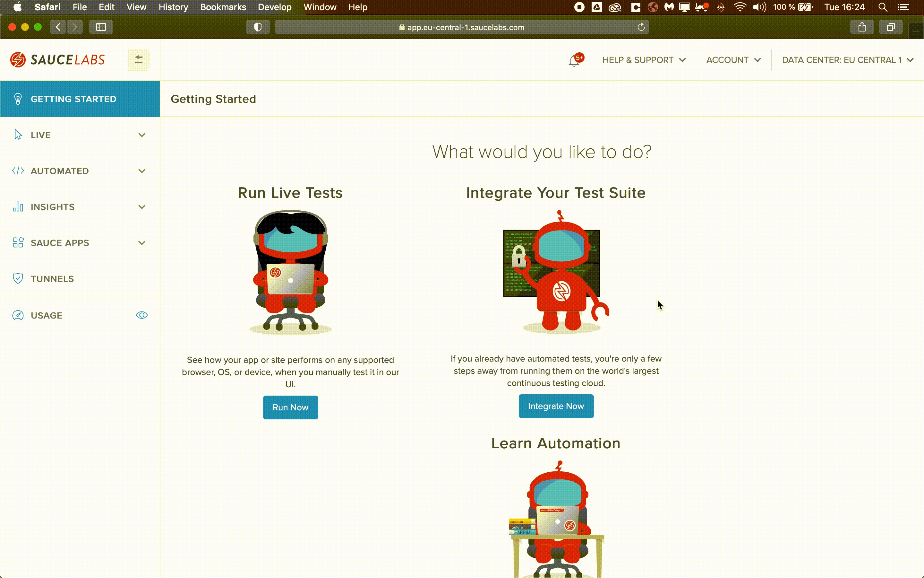Image resolution: width=924 pixels, height=578 pixels.
Task: Go forward with Safari forward arrow
Action: point(75,27)
